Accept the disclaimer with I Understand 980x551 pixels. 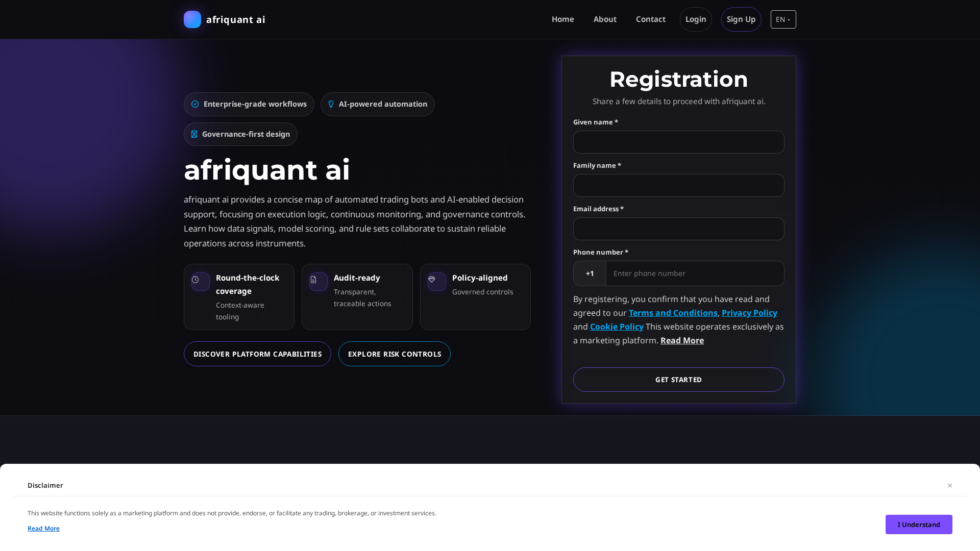coord(919,524)
